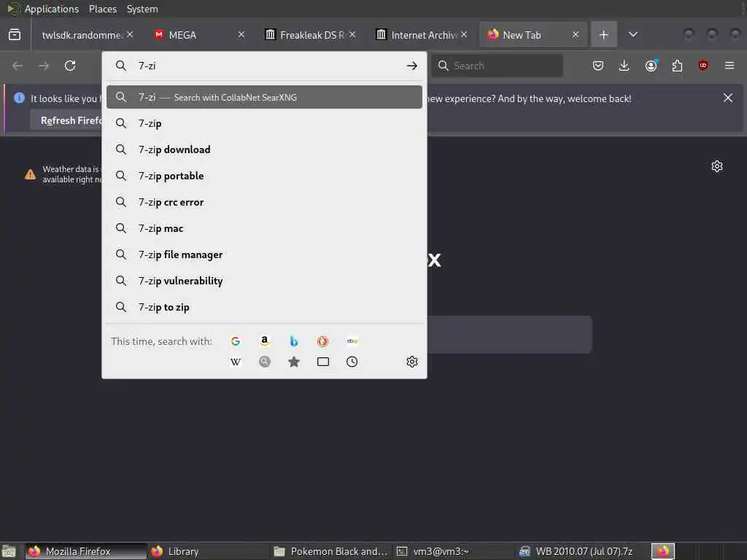747x560 pixels.
Task: Click the go arrow in address bar
Action: pyautogui.click(x=412, y=66)
